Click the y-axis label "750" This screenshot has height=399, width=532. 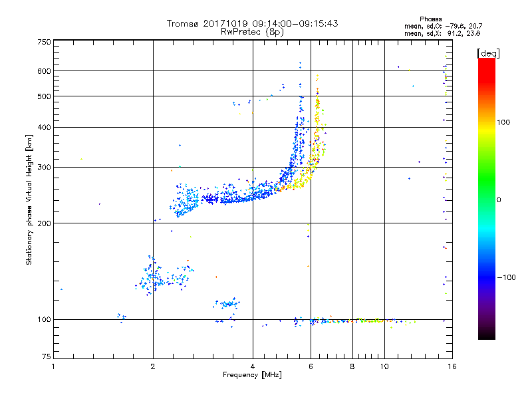point(44,43)
